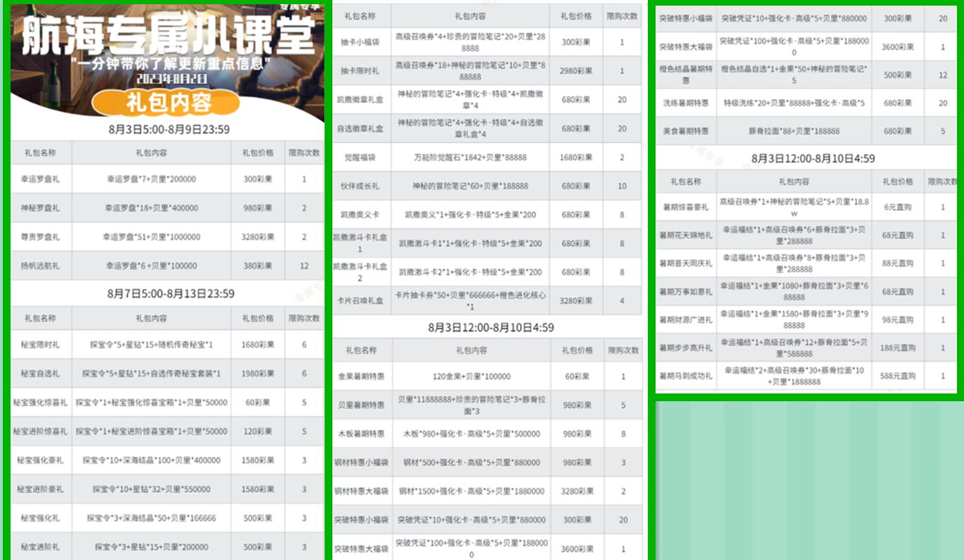Select the 凯撒徽章礼盒 row
Screen dimensions: 964x560
point(361,99)
